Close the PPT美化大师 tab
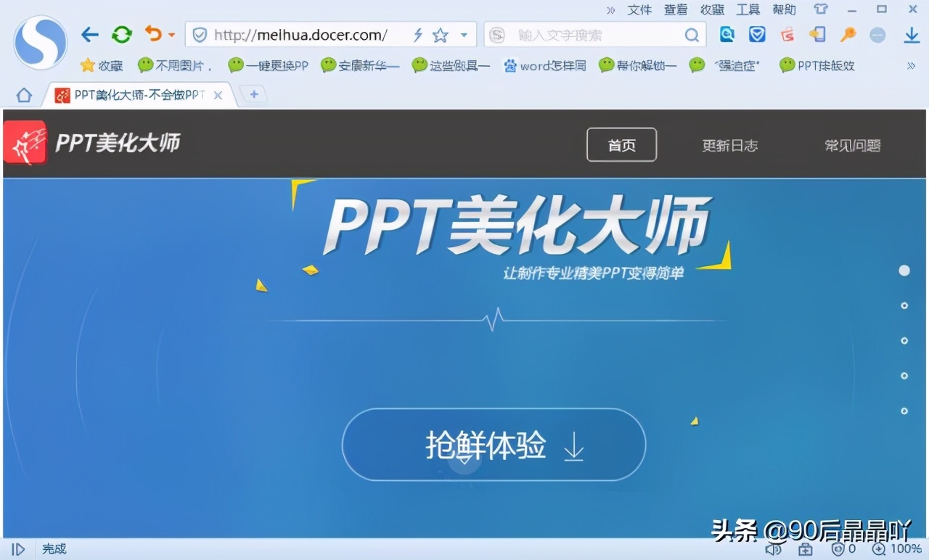The height and width of the screenshot is (560, 929). pyautogui.click(x=218, y=95)
